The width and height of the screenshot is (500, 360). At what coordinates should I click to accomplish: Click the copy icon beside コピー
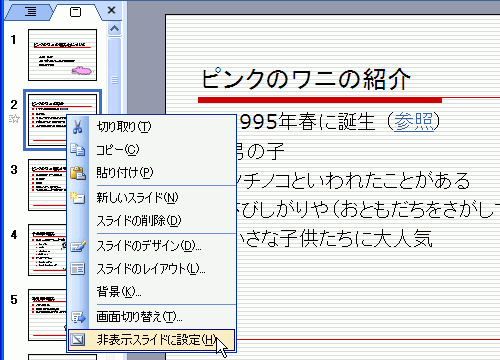click(78, 150)
